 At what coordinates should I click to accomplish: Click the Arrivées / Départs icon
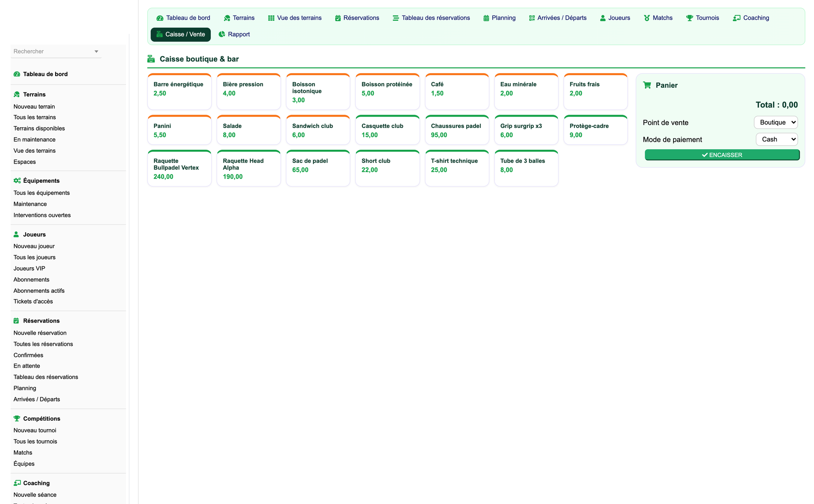[x=532, y=18]
